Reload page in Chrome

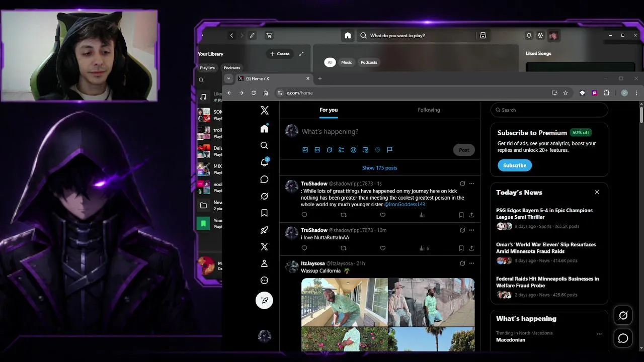[253, 93]
